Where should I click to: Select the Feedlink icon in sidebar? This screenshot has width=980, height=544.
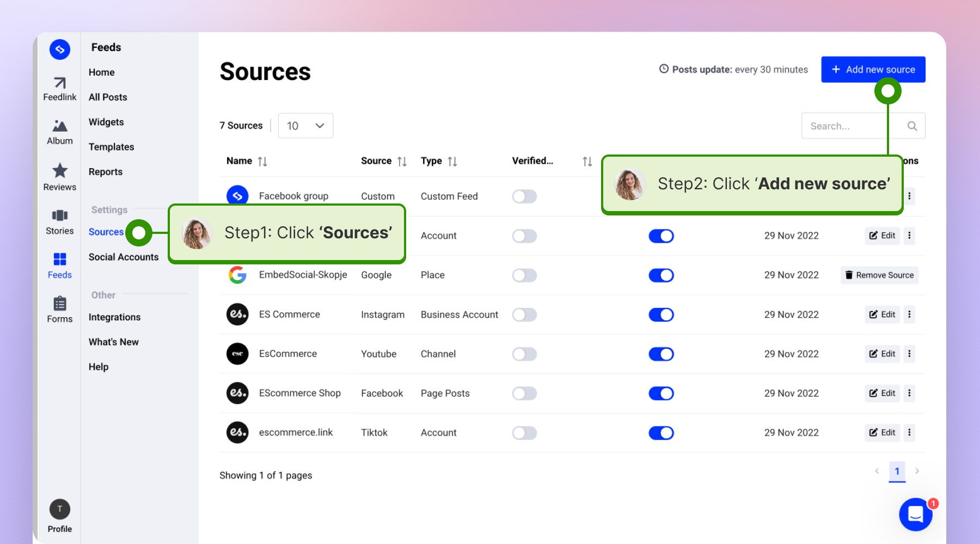tap(59, 85)
